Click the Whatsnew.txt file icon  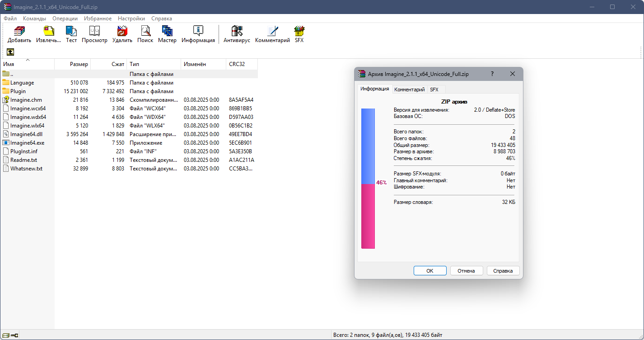[6, 168]
